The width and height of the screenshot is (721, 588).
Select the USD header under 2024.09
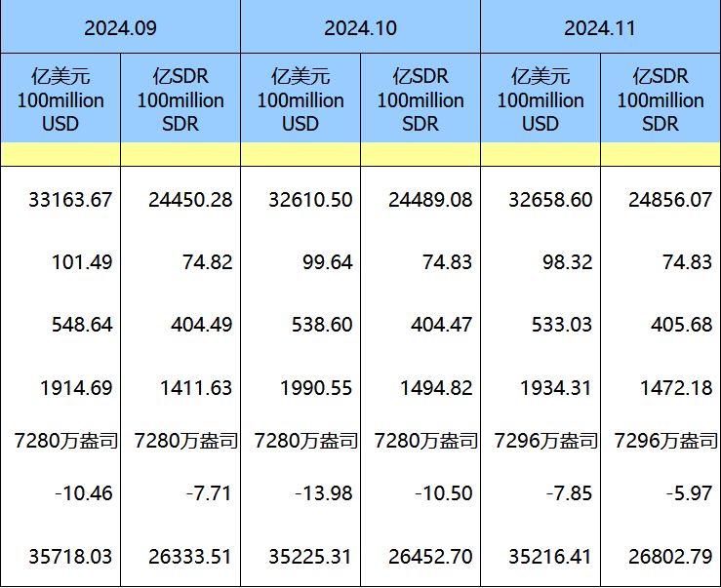(60, 99)
